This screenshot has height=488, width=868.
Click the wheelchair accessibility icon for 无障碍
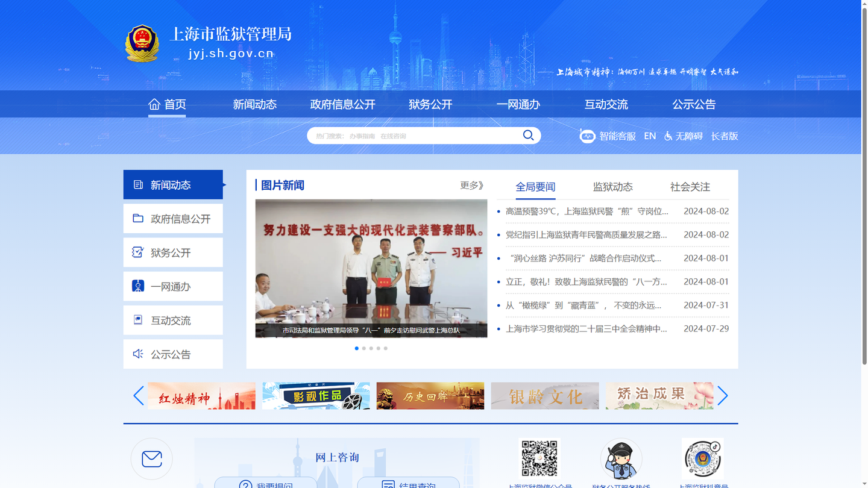click(x=668, y=136)
